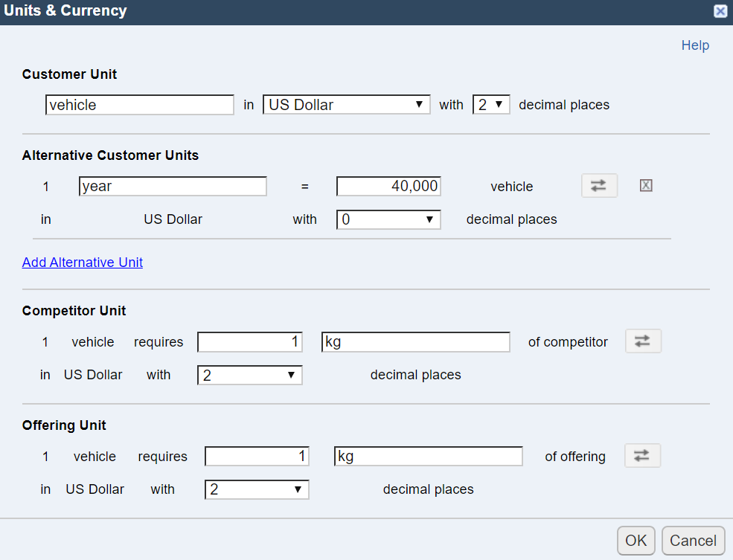Click the Add Alternative Unit link

83,263
